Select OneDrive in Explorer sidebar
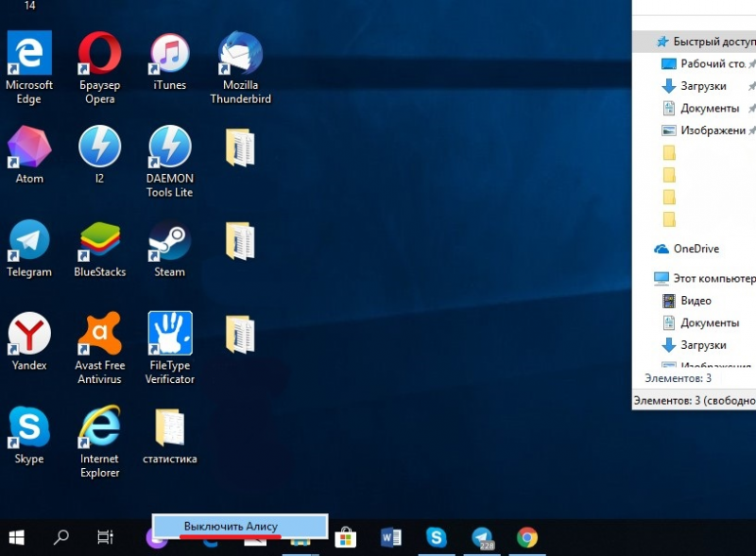Image resolution: width=756 pixels, height=556 pixels. (687, 249)
